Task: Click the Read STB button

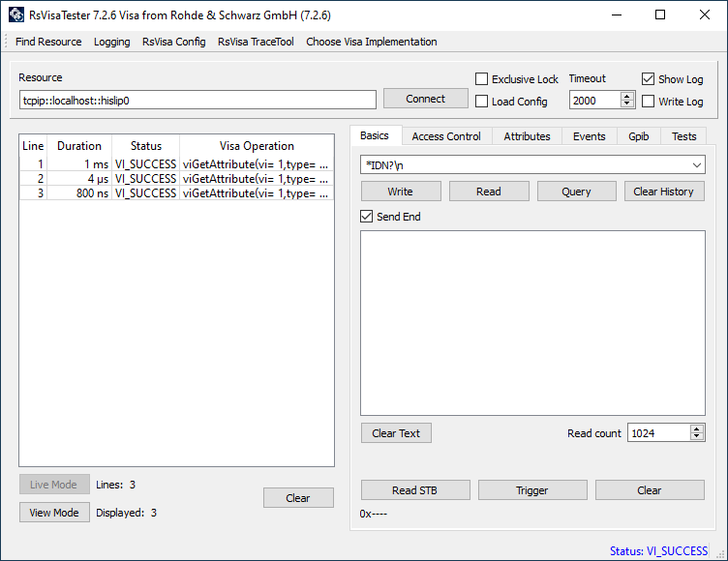Action: 415,490
